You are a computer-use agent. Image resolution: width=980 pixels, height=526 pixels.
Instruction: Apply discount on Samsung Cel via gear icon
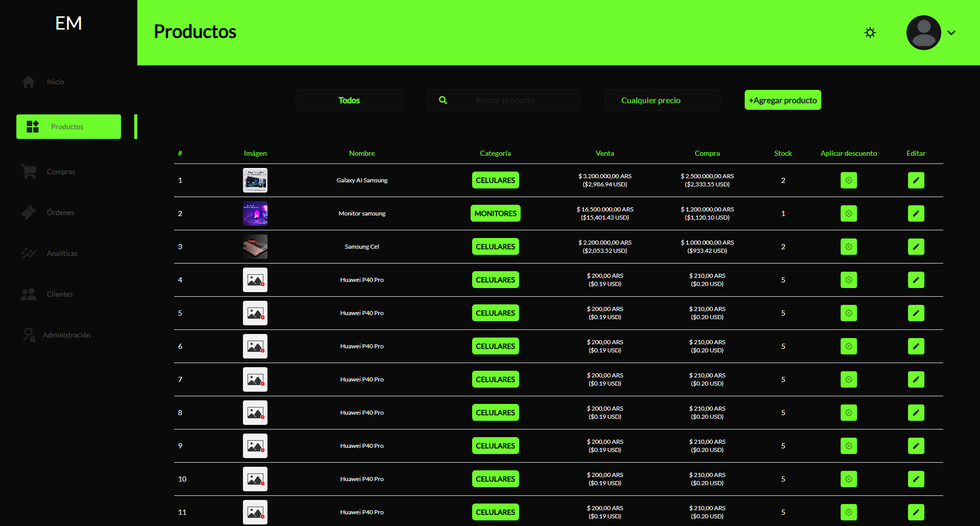pos(848,247)
